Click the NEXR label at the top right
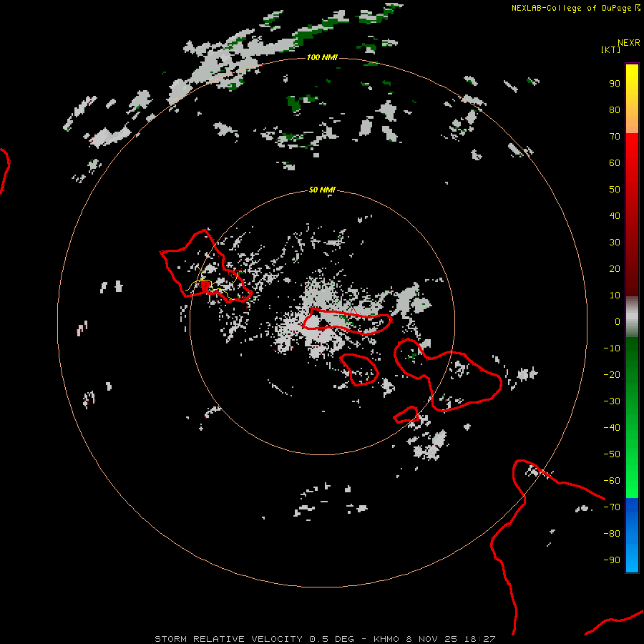This screenshot has height=644, width=644. [629, 43]
